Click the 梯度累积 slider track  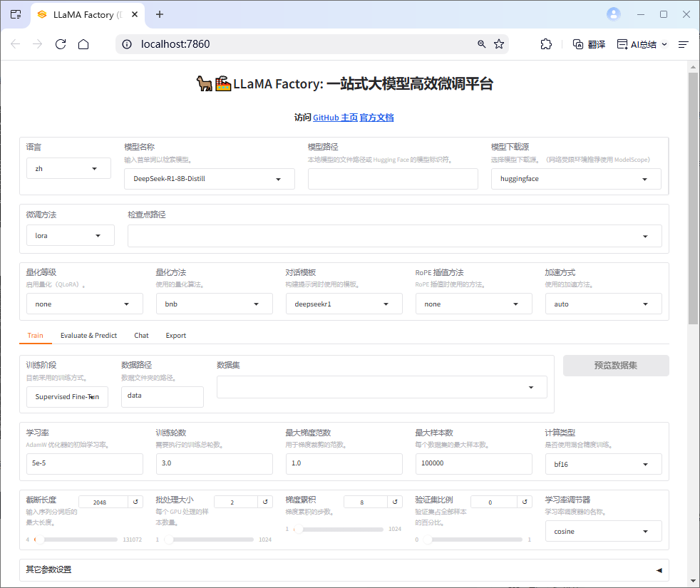click(x=339, y=529)
